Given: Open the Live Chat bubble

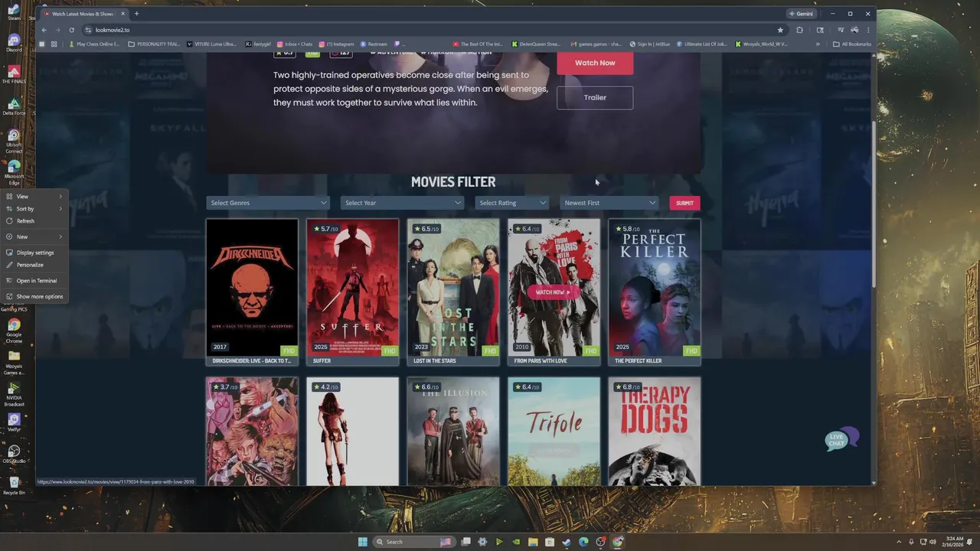Looking at the screenshot, I should tap(840, 440).
